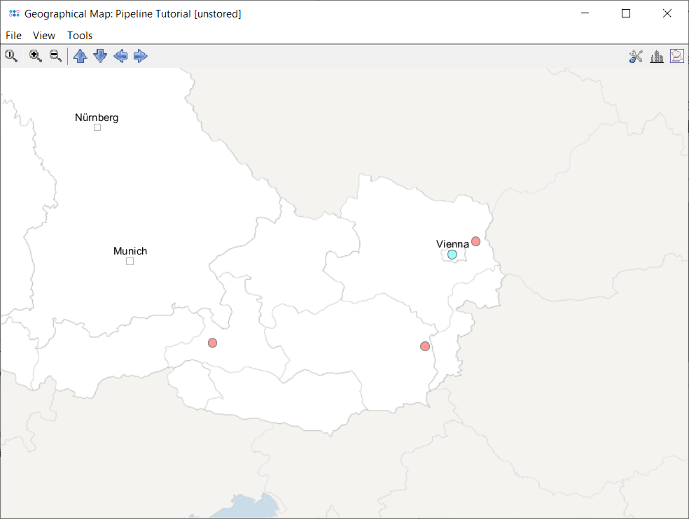Select the Nürnberg city square marker

tap(97, 128)
